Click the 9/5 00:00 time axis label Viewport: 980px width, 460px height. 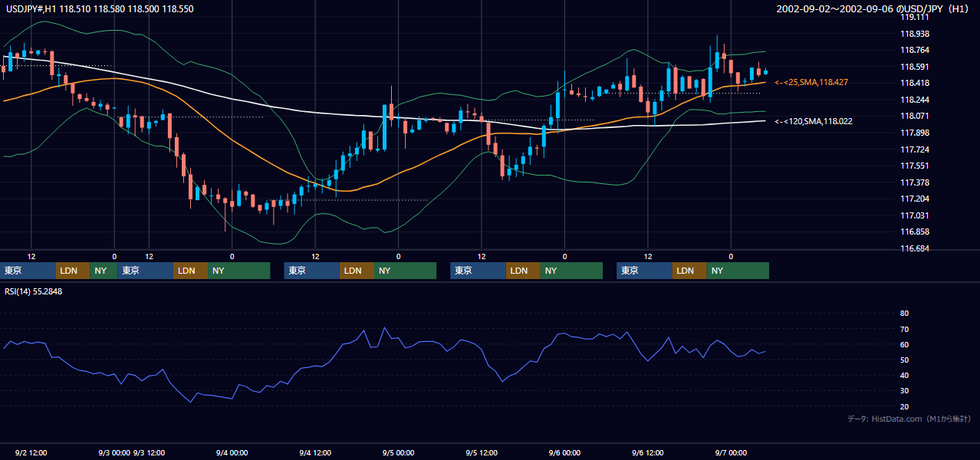pyautogui.click(x=398, y=453)
